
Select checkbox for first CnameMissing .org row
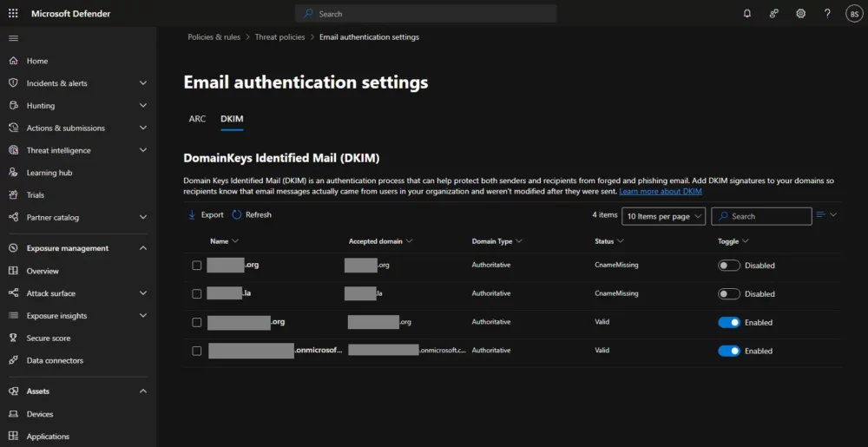coord(196,265)
